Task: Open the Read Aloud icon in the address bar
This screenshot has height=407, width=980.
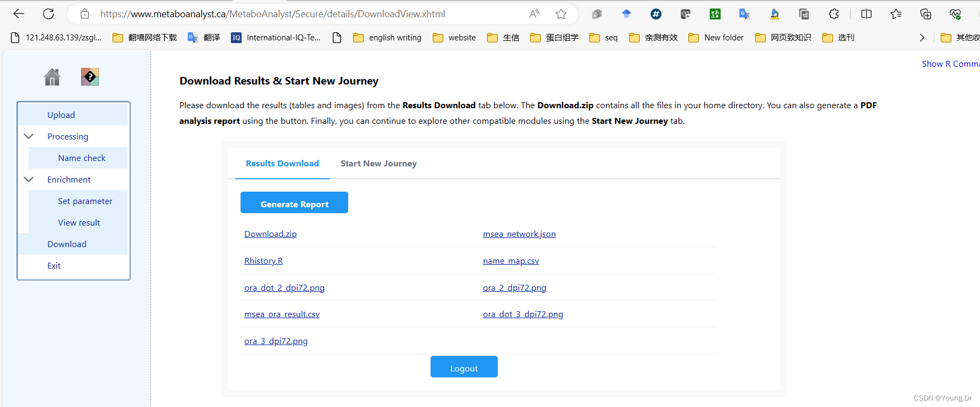Action: point(534,14)
